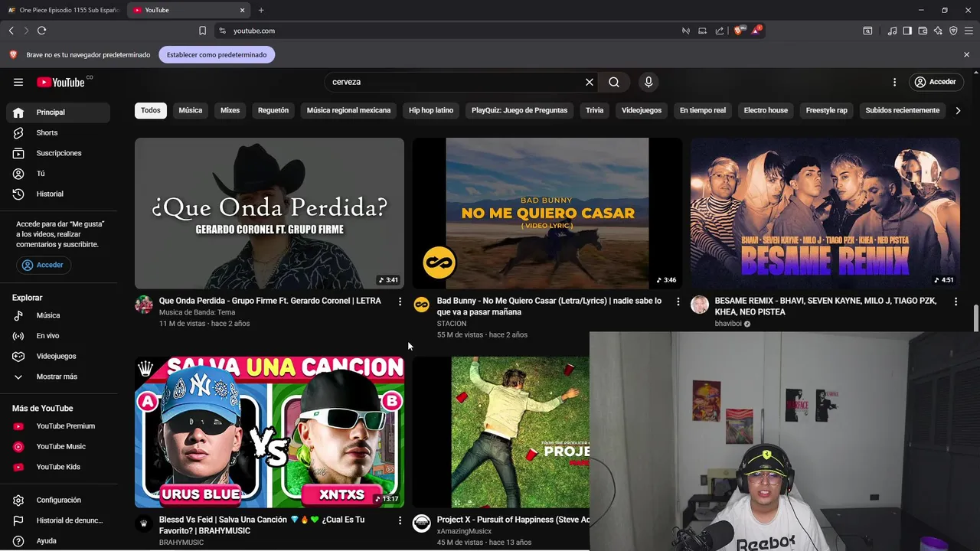This screenshot has width=980, height=551.
Task: Reload the page
Action: click(x=41, y=31)
